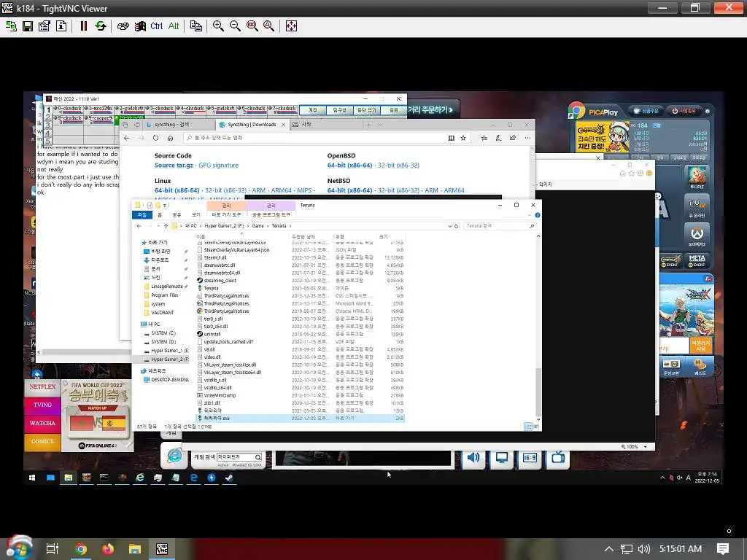Click NetBSD ARM64 download link
The image size is (747, 560).
454,190
